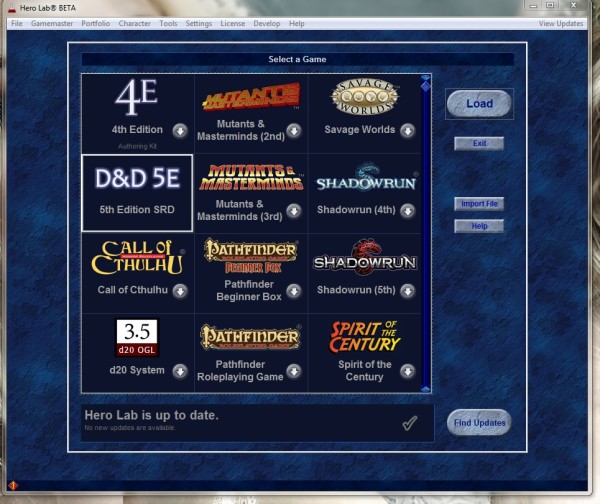Click the download arrow for Call of Cthulhu
This screenshot has height=504, width=600.
(180, 291)
